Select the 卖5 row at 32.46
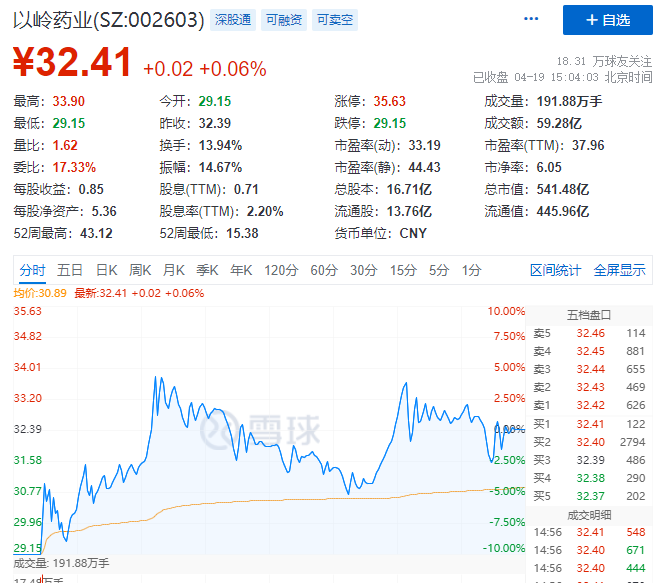Viewport: 667px width, 583px height. pos(589,333)
